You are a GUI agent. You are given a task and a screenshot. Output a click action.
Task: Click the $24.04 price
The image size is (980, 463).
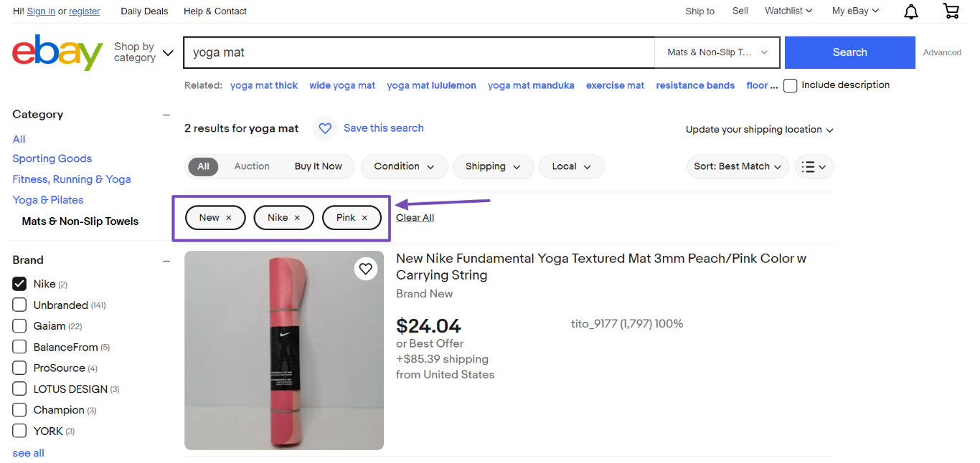428,326
